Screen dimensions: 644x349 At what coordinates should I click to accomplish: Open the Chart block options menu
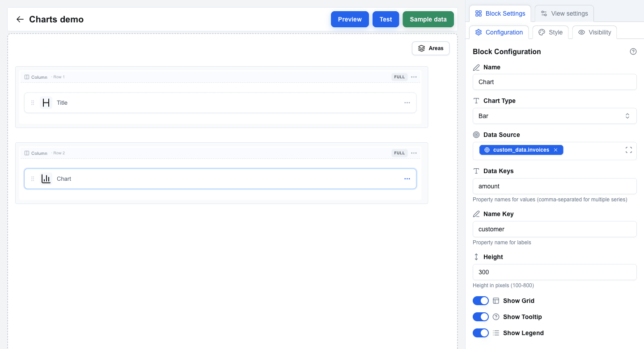[x=407, y=179]
